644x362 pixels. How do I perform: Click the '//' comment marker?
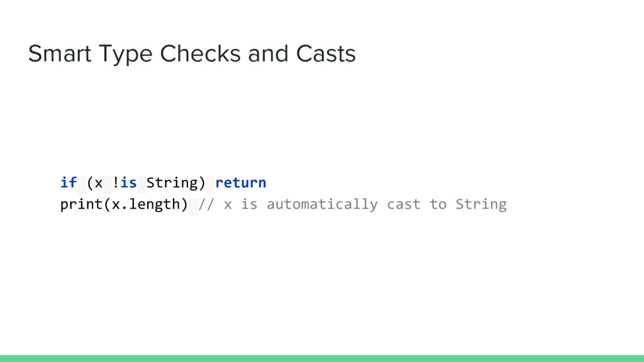coord(206,204)
